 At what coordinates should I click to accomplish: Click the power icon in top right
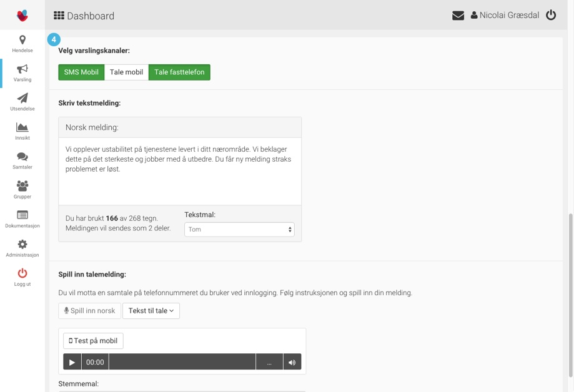point(551,16)
